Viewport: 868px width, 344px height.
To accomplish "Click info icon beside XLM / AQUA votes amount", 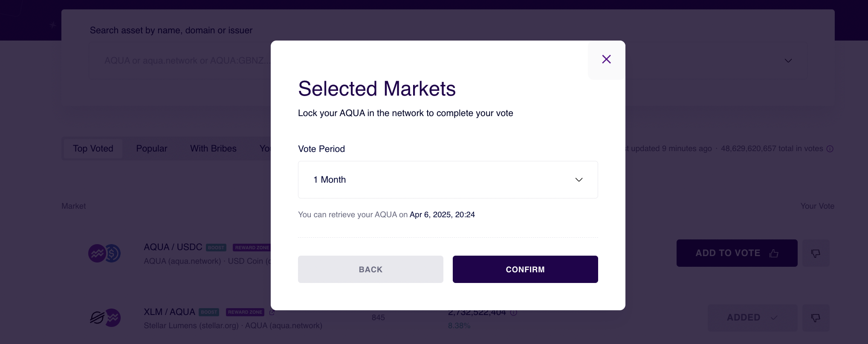I will click(x=514, y=313).
